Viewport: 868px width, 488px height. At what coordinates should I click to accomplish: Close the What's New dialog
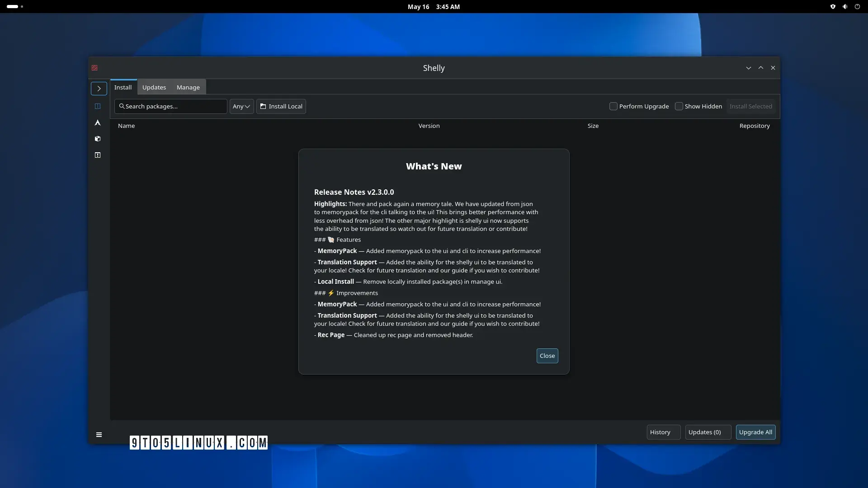547,356
